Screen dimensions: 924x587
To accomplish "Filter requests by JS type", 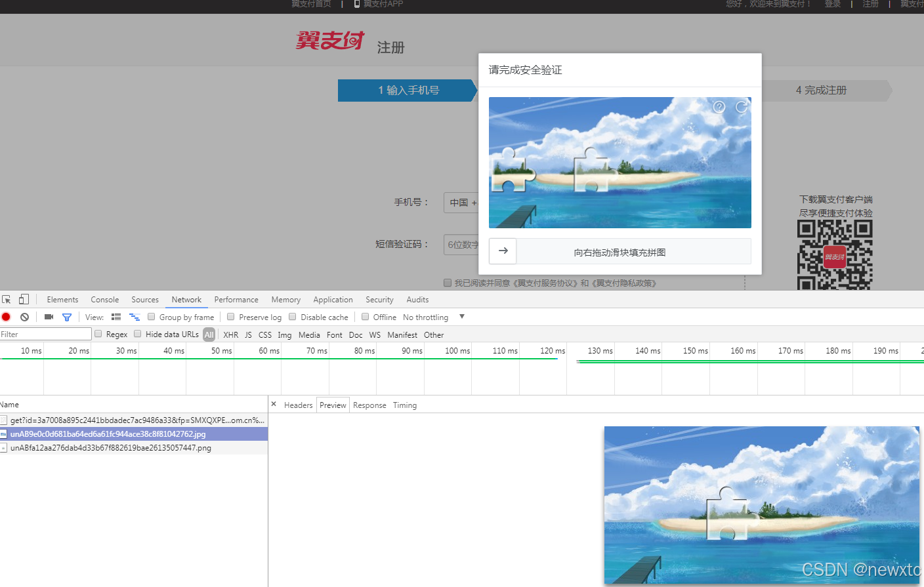I will 248,334.
